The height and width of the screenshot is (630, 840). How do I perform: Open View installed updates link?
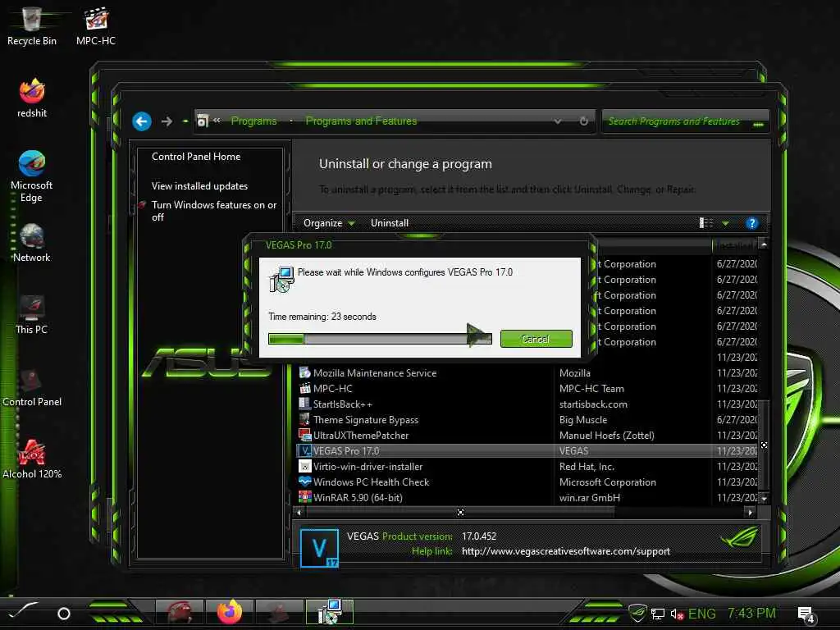coord(199,186)
